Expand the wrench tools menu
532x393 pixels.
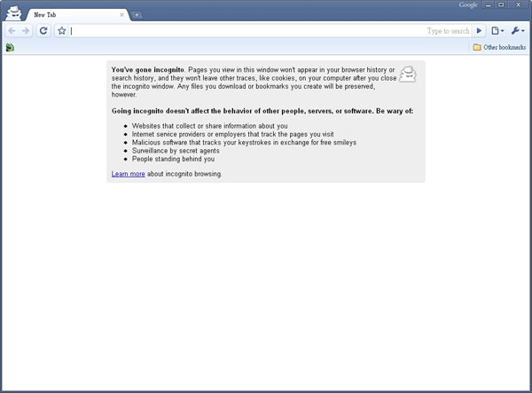(x=518, y=31)
